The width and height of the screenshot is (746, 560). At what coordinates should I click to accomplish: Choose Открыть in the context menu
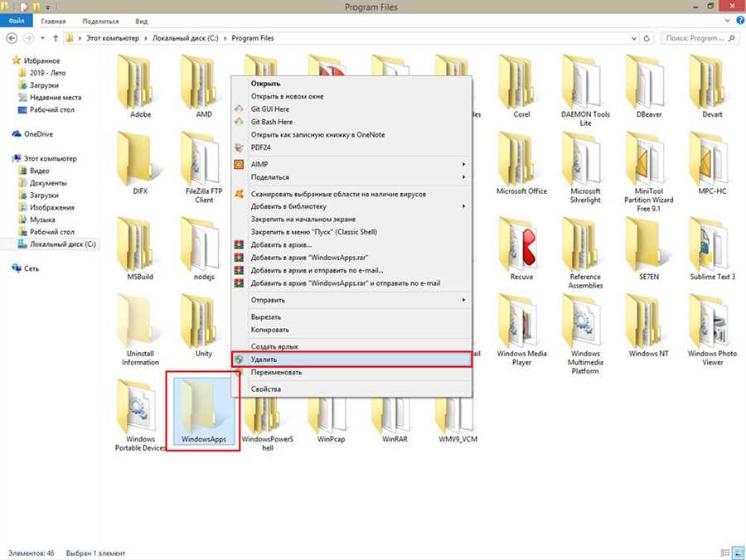351,83
